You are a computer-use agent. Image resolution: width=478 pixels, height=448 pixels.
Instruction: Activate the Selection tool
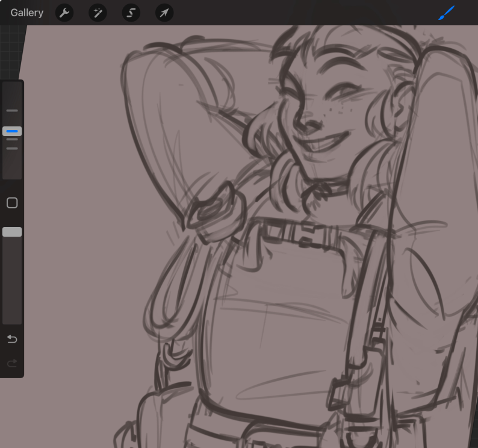point(131,13)
